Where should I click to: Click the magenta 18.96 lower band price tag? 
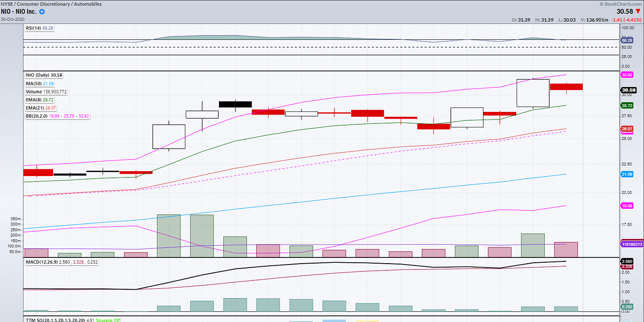click(x=627, y=206)
